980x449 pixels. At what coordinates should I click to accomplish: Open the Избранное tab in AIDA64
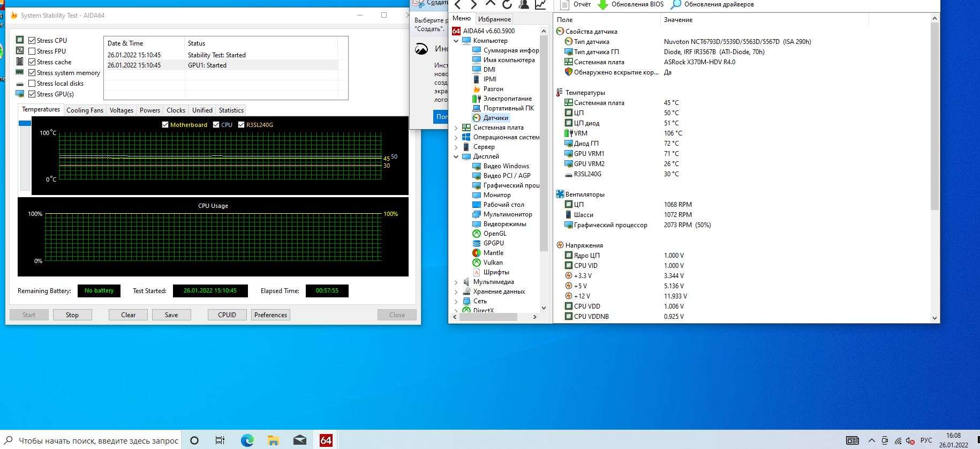coord(494,19)
